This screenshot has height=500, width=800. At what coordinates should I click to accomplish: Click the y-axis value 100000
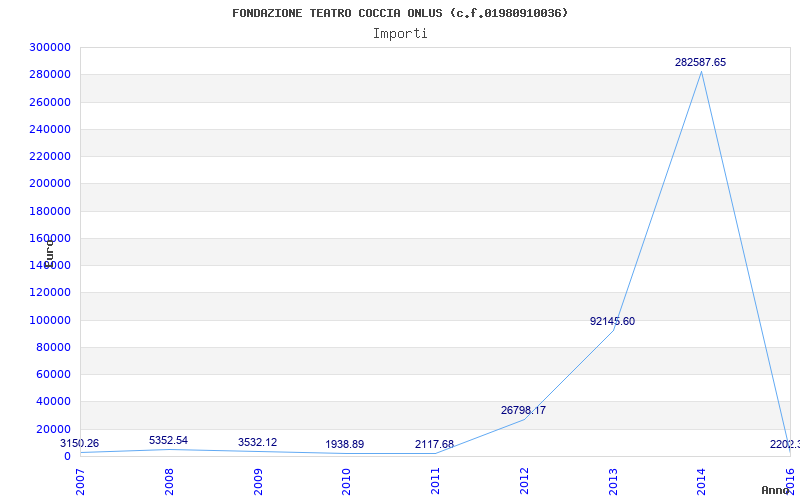(49, 320)
